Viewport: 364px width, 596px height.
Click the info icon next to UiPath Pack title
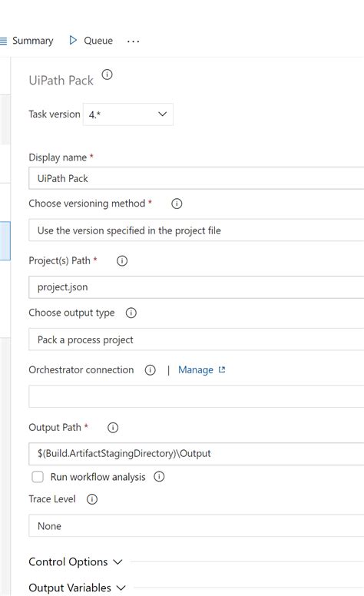(108, 74)
